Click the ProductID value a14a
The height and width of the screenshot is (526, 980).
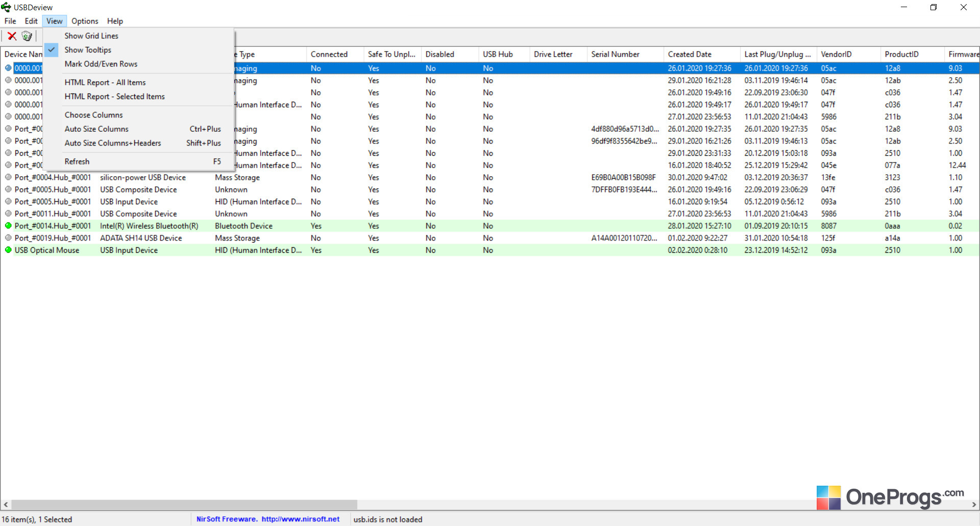point(893,237)
